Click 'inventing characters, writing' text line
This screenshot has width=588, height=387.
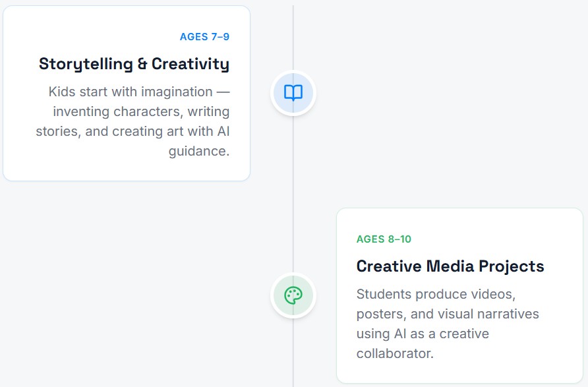pyautogui.click(x=141, y=111)
